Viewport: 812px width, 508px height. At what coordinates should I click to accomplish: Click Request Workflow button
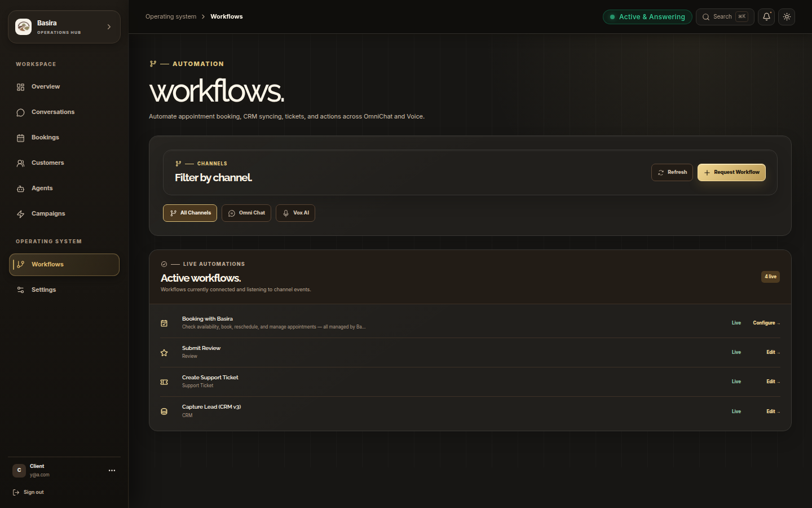pyautogui.click(x=731, y=172)
